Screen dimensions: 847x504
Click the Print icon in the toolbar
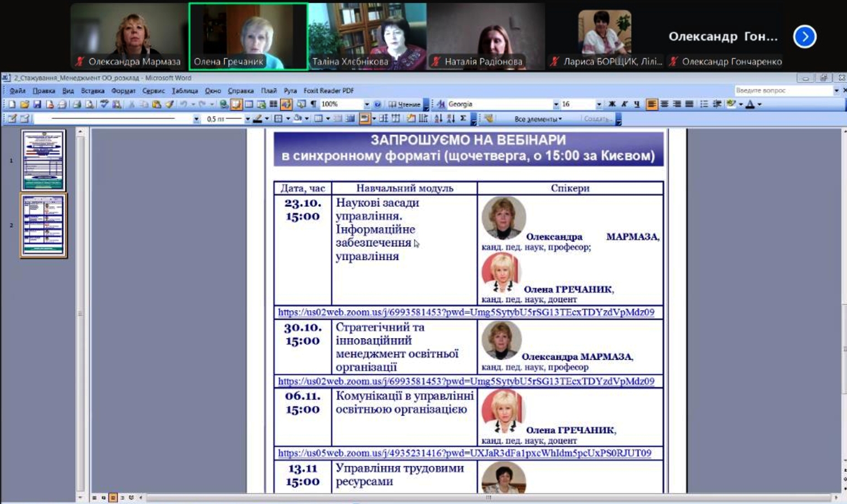click(x=62, y=104)
